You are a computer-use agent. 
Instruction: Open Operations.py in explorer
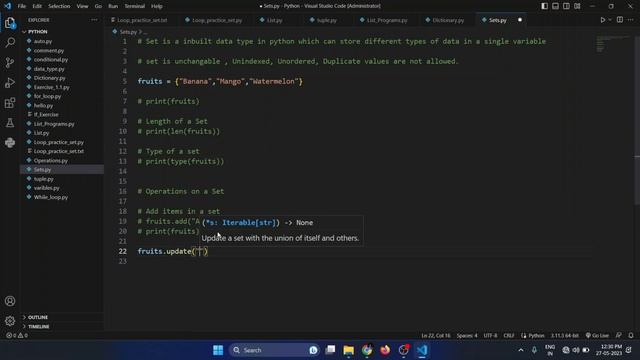pos(51,160)
